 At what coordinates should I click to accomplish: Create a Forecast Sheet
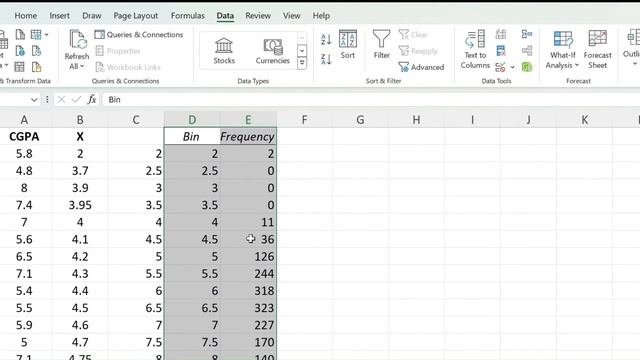[598, 50]
